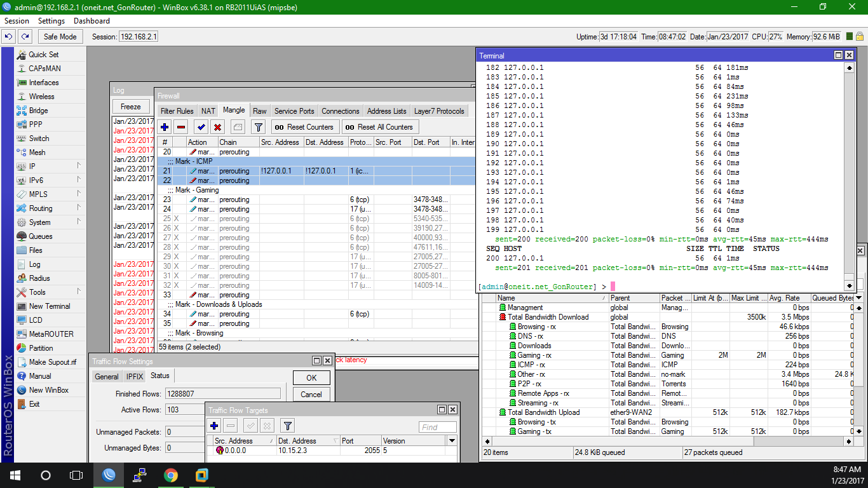Select Log in the left sidebar menu
Viewport: 868px width, 488px height.
pyautogui.click(x=34, y=264)
